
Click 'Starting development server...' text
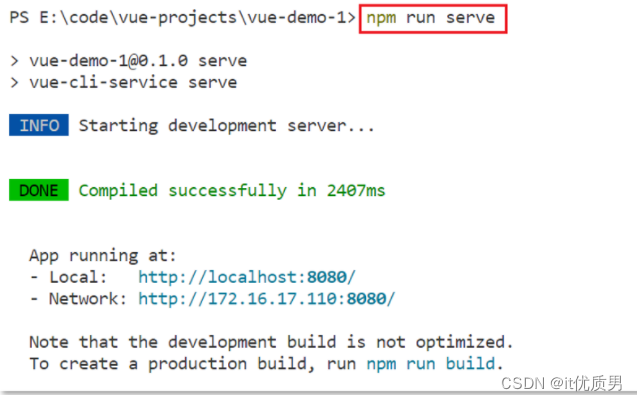point(226,126)
